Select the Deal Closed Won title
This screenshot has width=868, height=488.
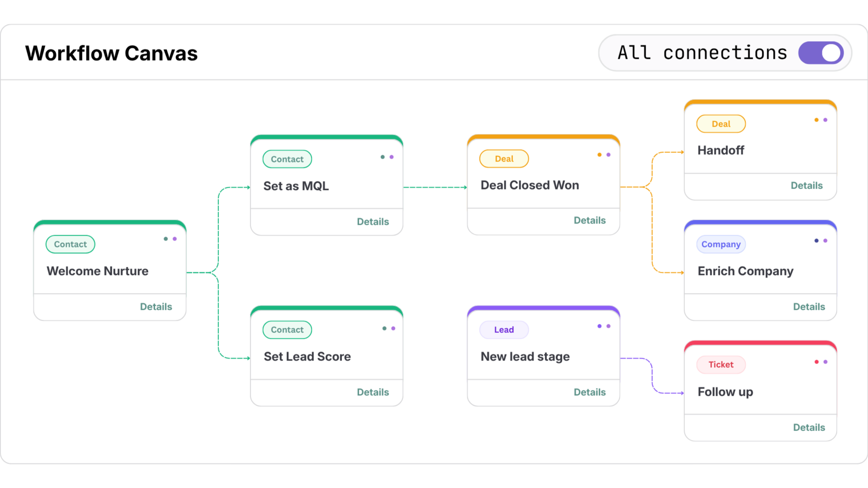pyautogui.click(x=530, y=185)
